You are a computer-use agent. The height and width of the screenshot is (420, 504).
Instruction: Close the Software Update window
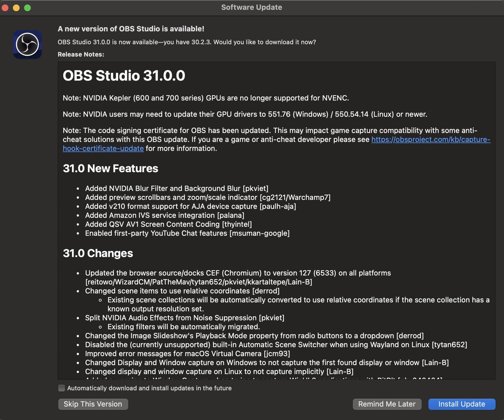click(x=5, y=8)
